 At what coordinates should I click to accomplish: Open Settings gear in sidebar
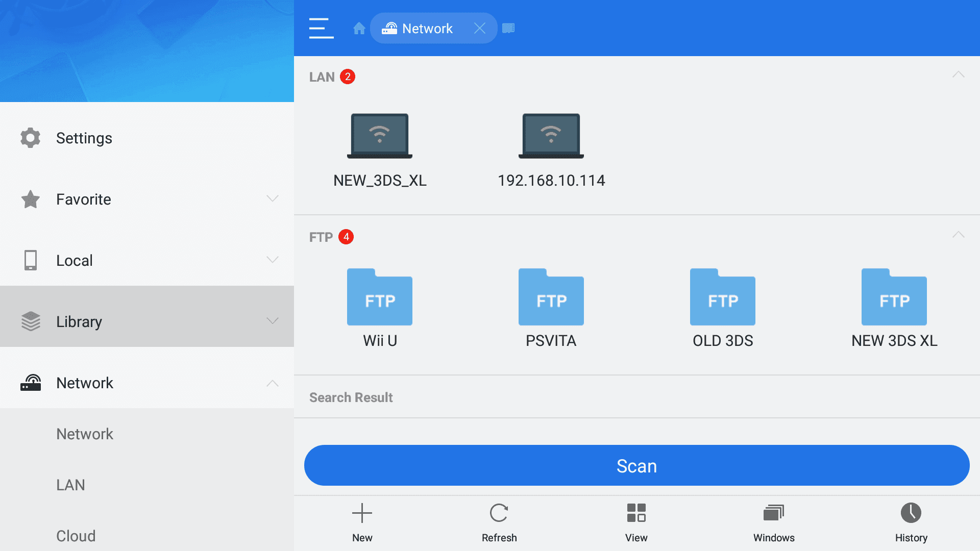[x=31, y=138]
